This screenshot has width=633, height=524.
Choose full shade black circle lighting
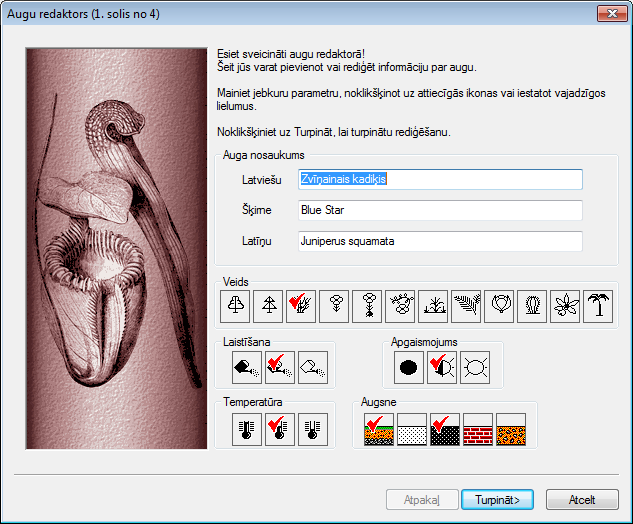409,368
